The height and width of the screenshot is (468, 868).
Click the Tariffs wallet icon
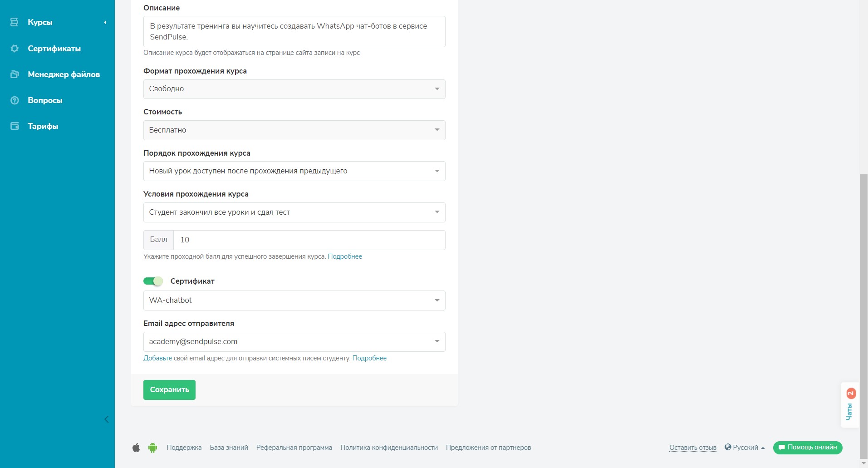coord(15,126)
